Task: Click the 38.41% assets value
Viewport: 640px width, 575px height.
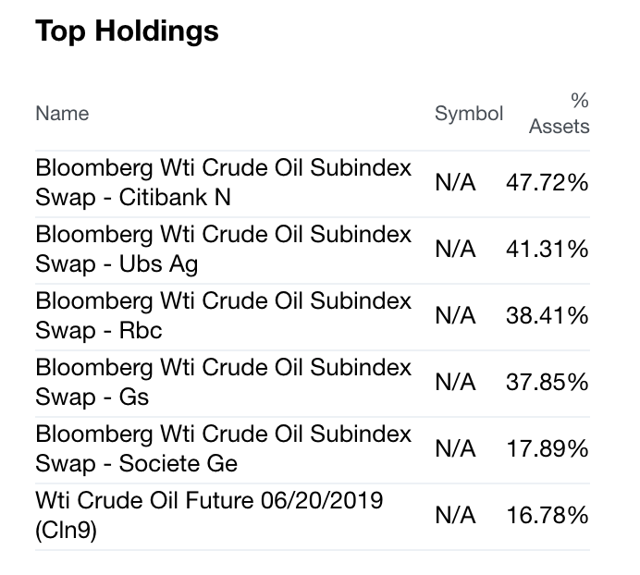Action: pyautogui.click(x=547, y=317)
